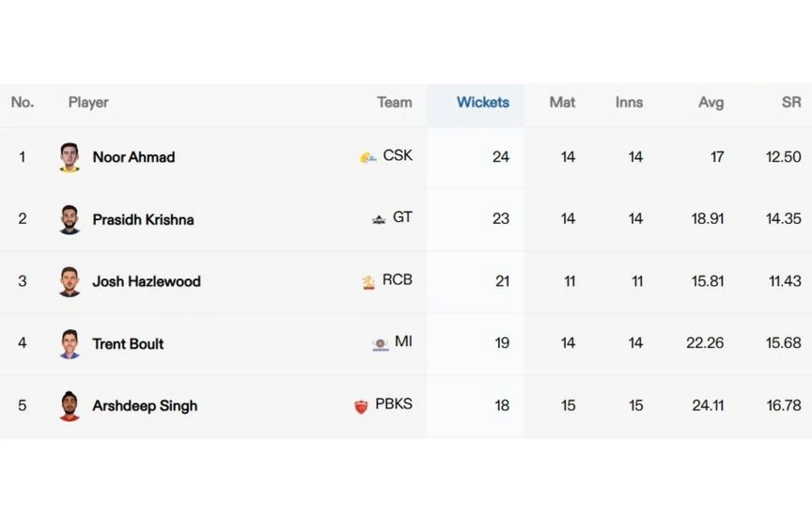
Task: Select the Team column header
Action: click(x=394, y=103)
